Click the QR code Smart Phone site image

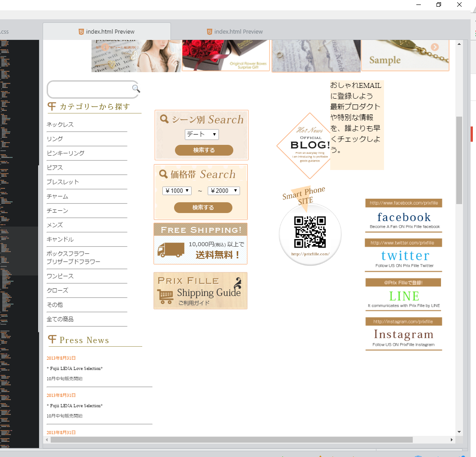coord(310,234)
